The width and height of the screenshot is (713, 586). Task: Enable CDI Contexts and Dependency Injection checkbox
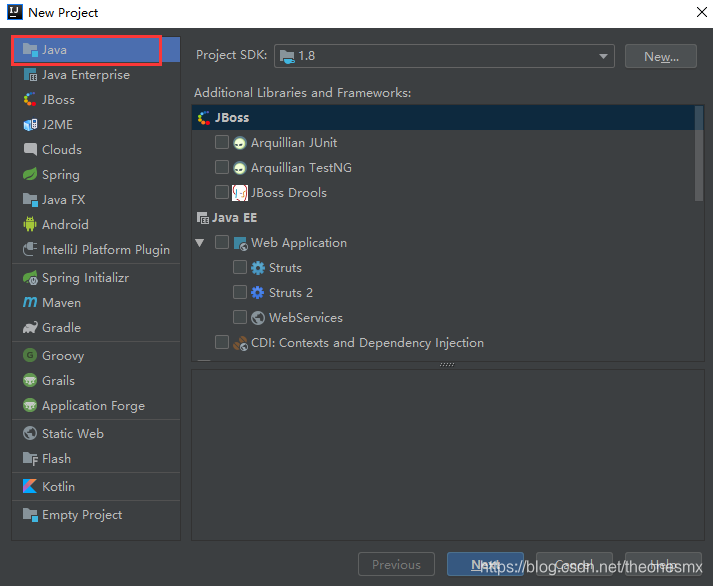[221, 342]
